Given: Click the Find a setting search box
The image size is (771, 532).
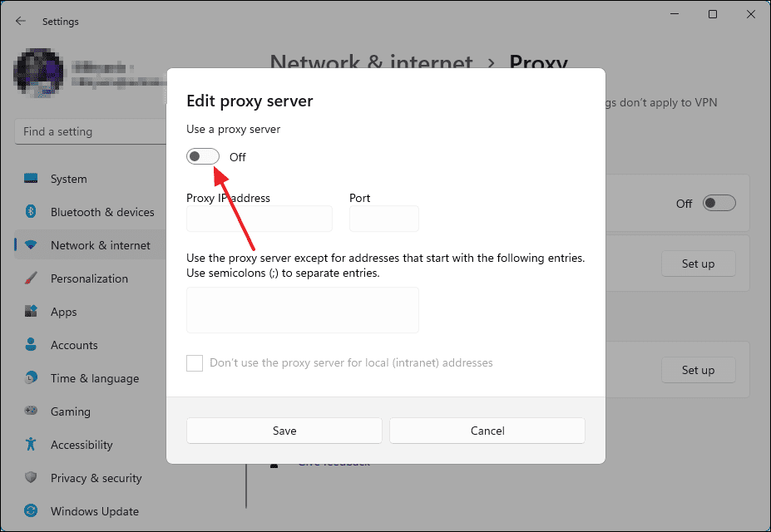Looking at the screenshot, I should coord(91,131).
